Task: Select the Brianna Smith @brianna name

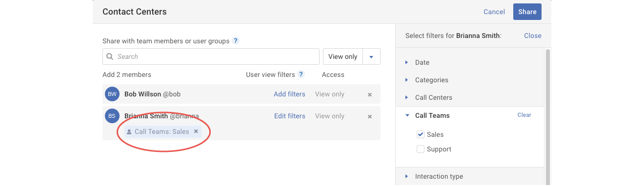Action: pyautogui.click(x=161, y=116)
